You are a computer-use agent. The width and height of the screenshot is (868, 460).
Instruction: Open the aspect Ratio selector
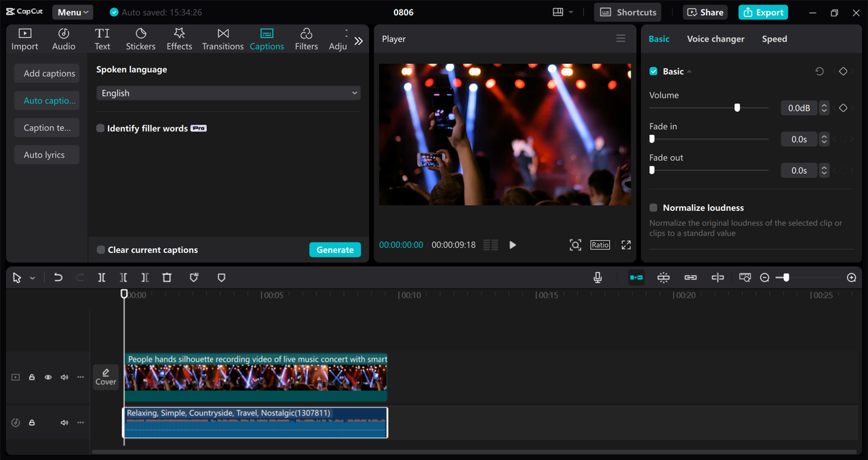point(600,245)
